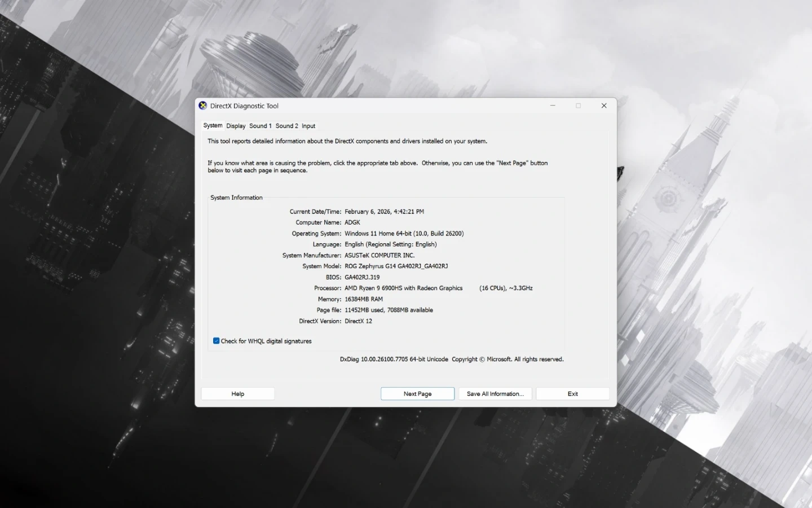Click the computer name ADGK
Screen dimensions: 812x508
coord(352,223)
